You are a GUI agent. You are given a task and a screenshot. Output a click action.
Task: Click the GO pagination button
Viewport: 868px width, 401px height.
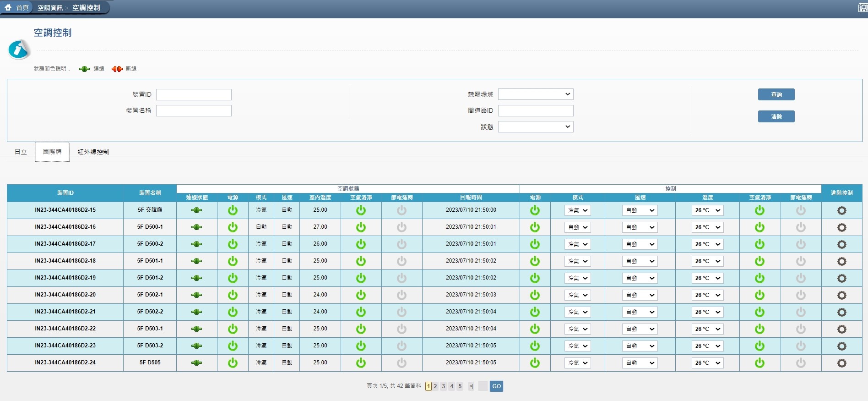[x=496, y=386]
